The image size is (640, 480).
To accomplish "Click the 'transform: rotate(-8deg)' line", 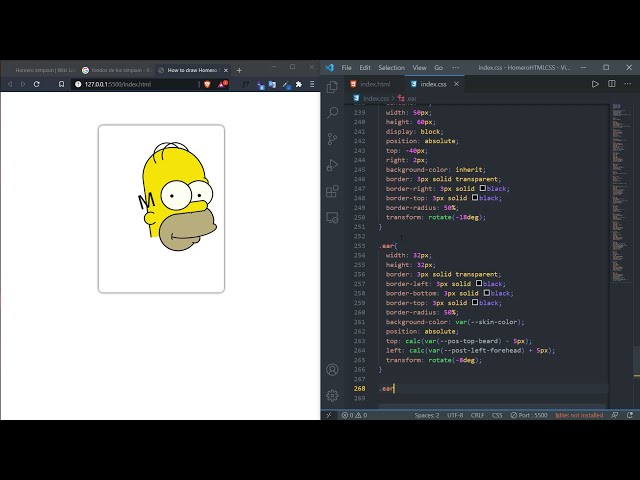I will click(x=434, y=360).
